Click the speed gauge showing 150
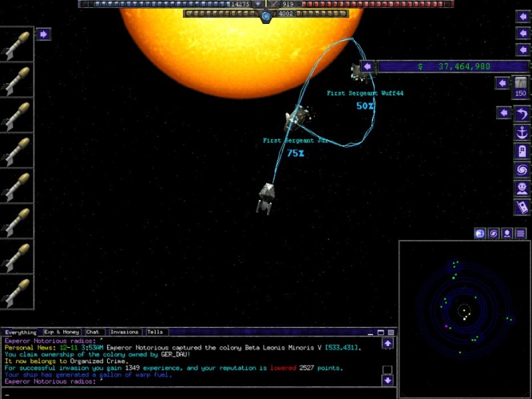 [521, 87]
